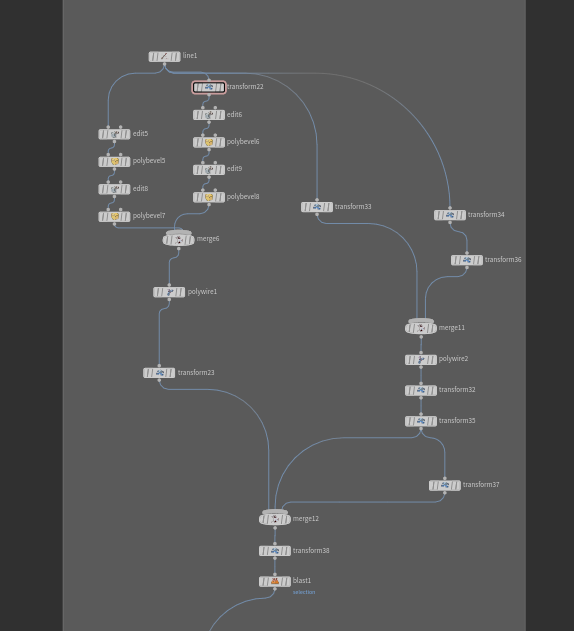Click the merge12 node icon
Image resolution: width=574 pixels, height=631 pixels.
click(x=275, y=519)
